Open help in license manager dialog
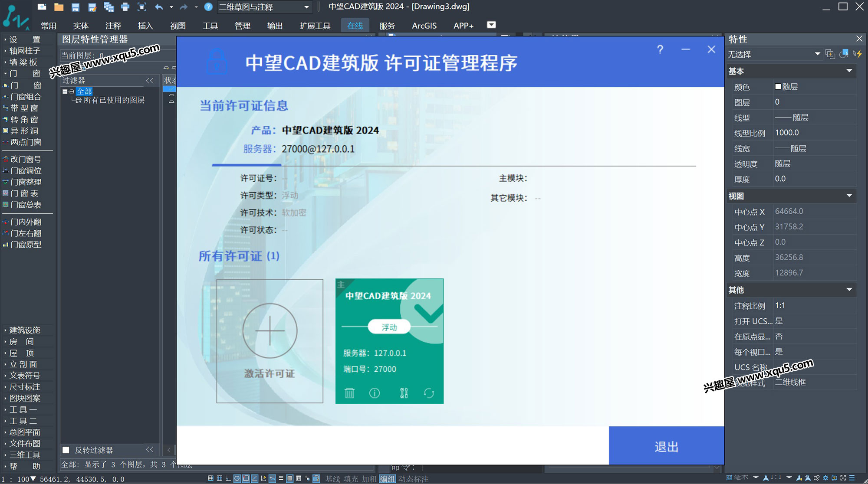The width and height of the screenshot is (868, 484). click(x=660, y=49)
